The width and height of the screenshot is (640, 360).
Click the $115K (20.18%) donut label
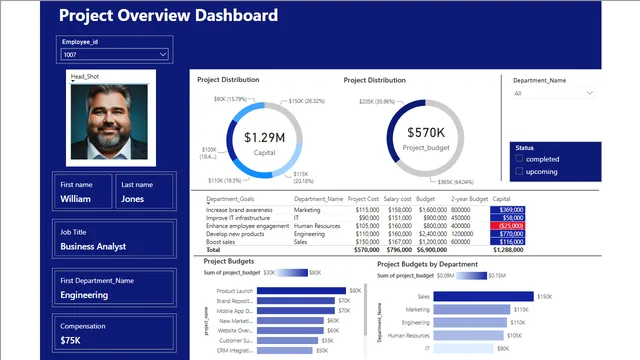[x=303, y=178]
